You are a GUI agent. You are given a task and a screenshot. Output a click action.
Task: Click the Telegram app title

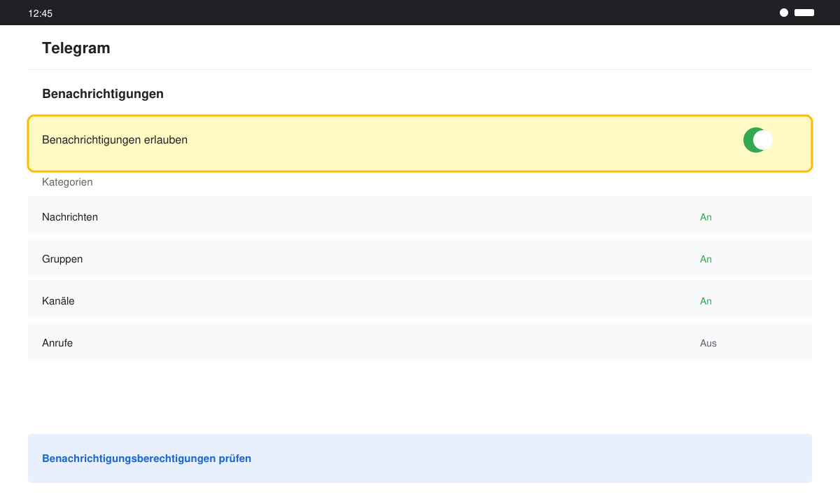(76, 48)
